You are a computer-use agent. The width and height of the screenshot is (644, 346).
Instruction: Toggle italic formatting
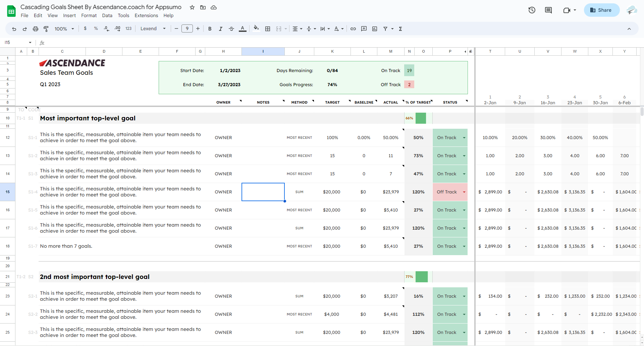pyautogui.click(x=220, y=29)
